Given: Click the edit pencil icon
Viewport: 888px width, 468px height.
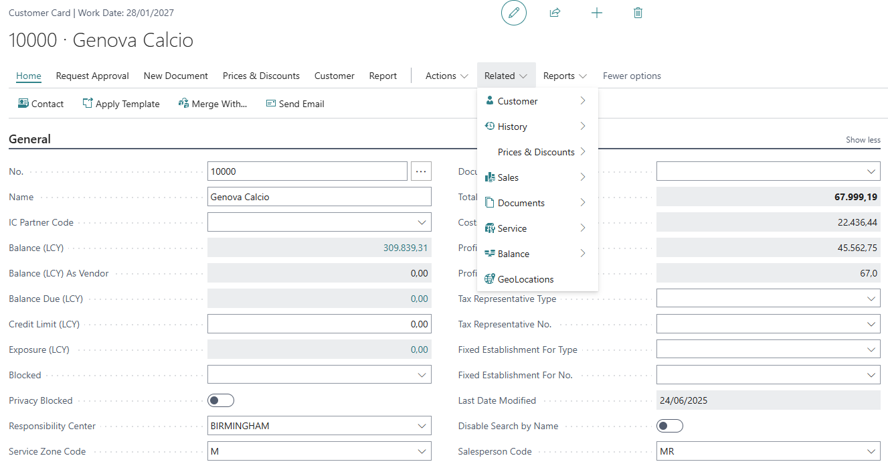Looking at the screenshot, I should pyautogui.click(x=514, y=13).
